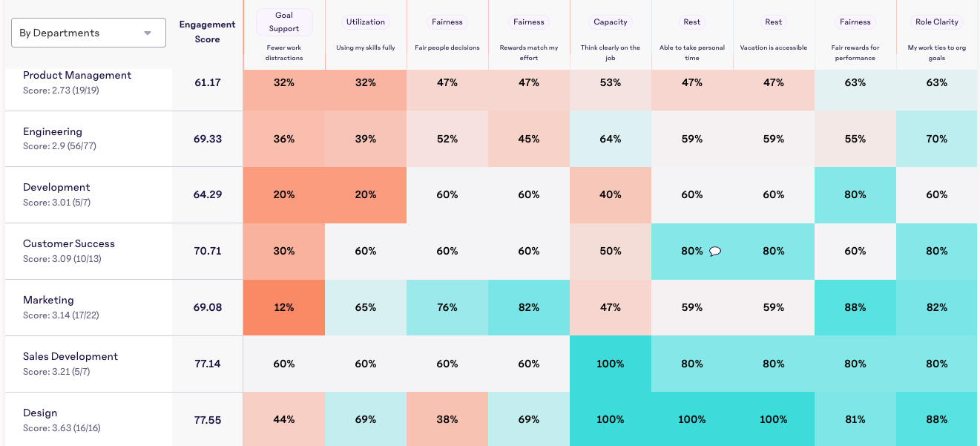
Task: Open Sales Development department details
Action: (70, 357)
